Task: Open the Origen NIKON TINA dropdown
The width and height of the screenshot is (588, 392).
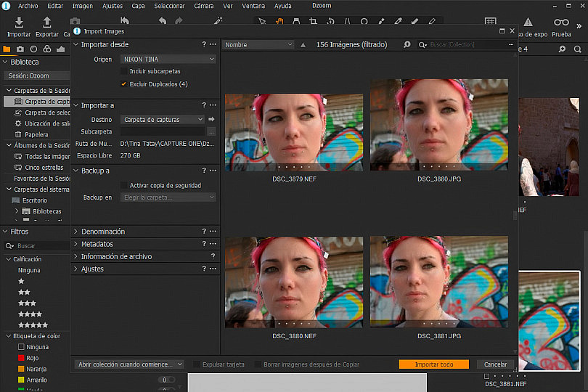Action: tap(168, 60)
